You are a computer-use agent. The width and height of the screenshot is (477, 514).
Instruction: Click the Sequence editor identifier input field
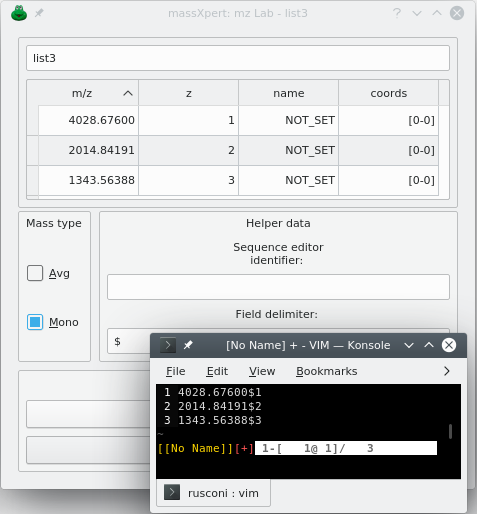(278, 287)
